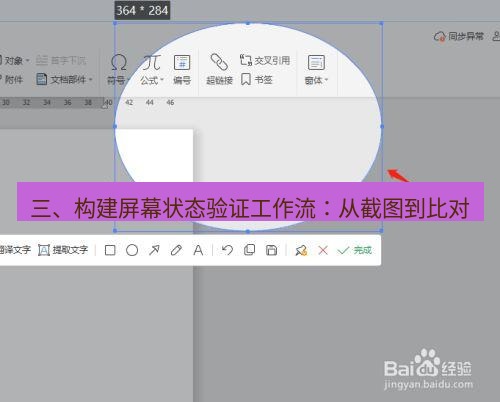Click 同步异常 sync status indicator
This screenshot has width=500, height=402.
click(x=459, y=36)
